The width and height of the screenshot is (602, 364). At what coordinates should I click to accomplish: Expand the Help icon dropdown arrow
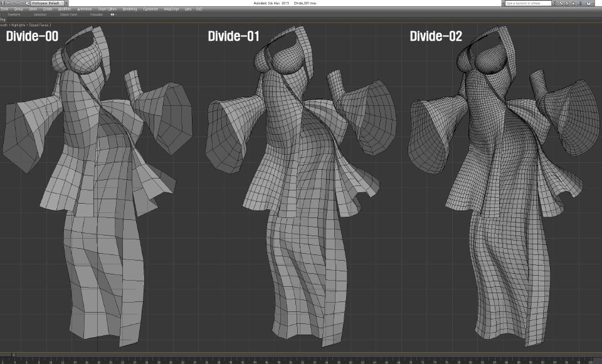click(593, 3)
